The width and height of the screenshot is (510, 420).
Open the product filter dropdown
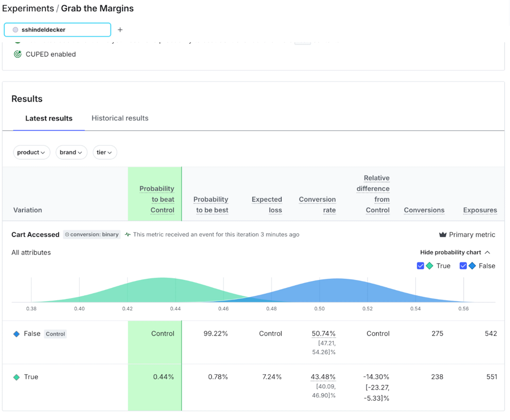point(31,152)
